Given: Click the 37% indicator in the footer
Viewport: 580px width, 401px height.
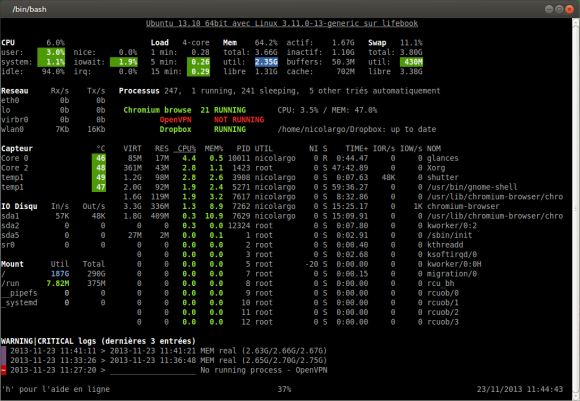Looking at the screenshot, I should click(284, 389).
